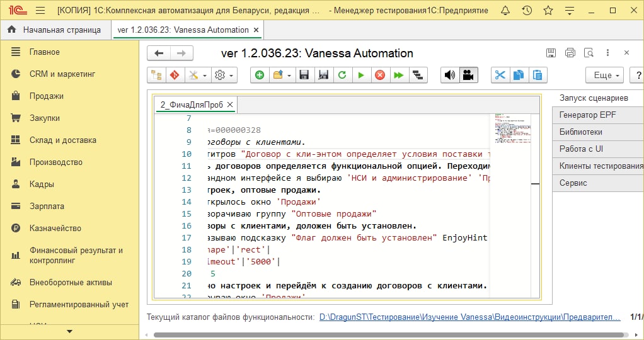
Task: Open Внеоборотные активы section
Action: pyautogui.click(x=70, y=283)
